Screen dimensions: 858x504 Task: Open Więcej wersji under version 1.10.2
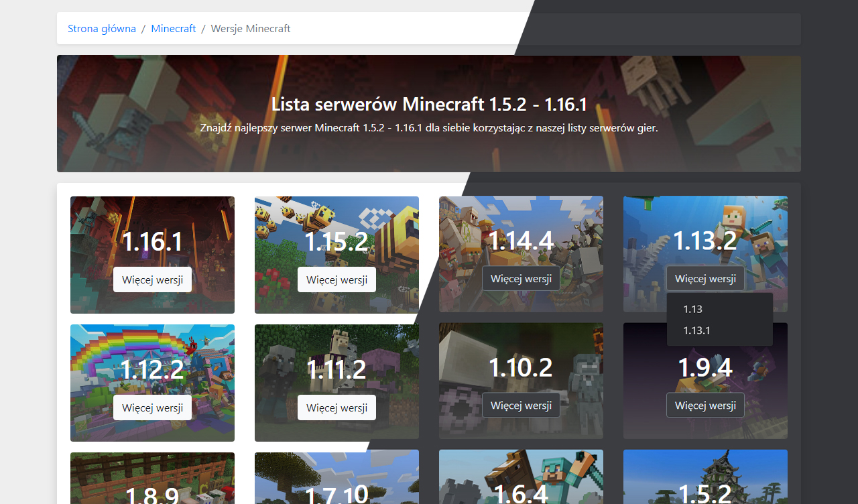click(x=521, y=405)
